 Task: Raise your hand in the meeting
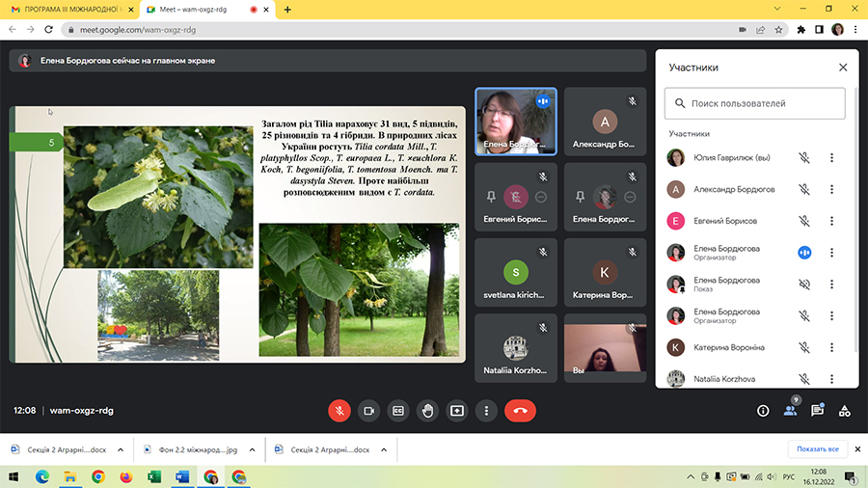pos(427,410)
